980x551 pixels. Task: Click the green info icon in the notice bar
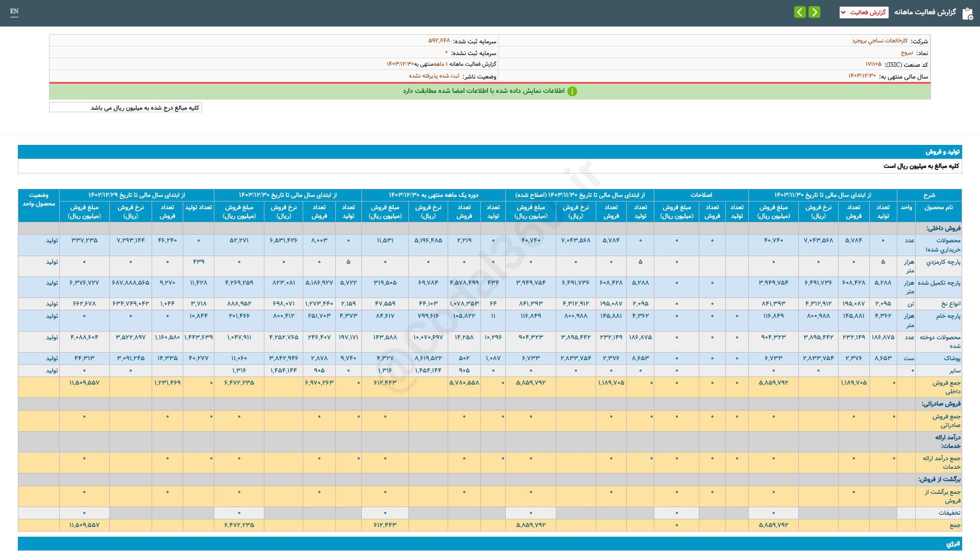[572, 91]
